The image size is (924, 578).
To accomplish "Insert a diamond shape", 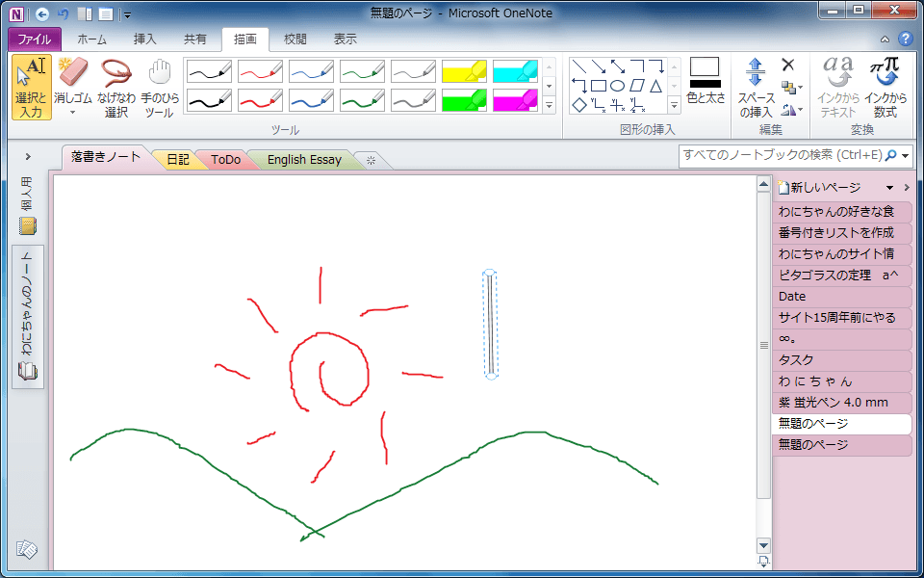I will coord(579,105).
